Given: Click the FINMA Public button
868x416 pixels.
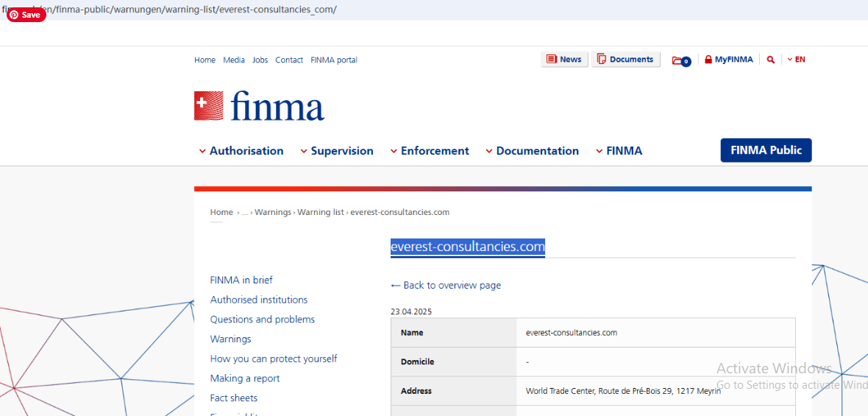Looking at the screenshot, I should click(766, 150).
